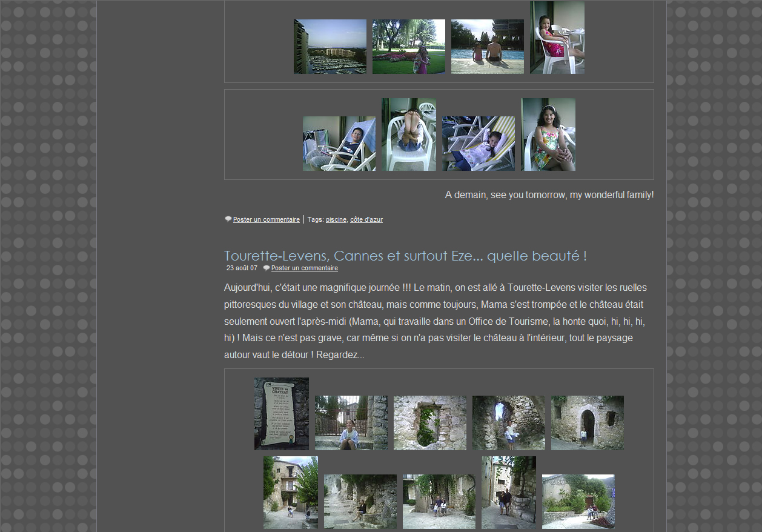View the photo of the girl in a floral dress

tap(548, 135)
